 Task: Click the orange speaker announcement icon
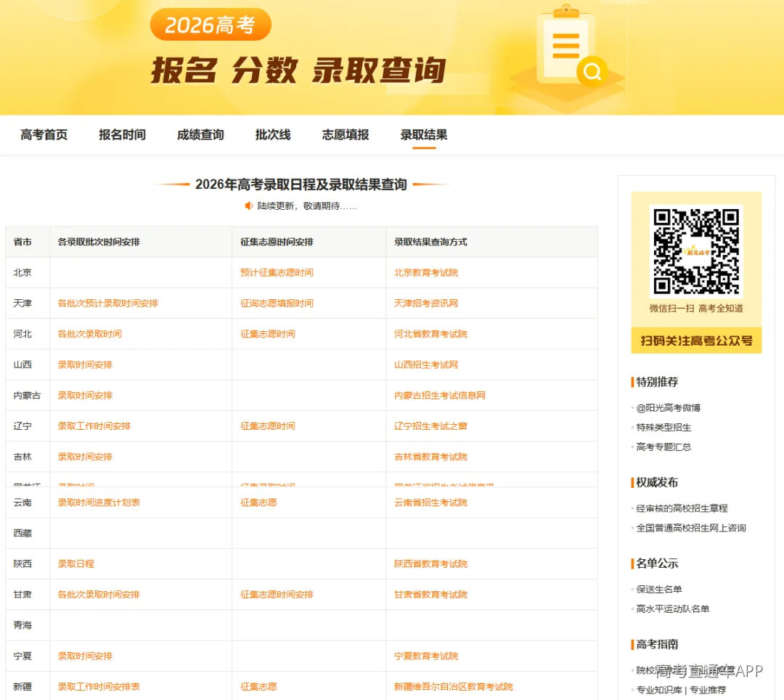[x=248, y=206]
